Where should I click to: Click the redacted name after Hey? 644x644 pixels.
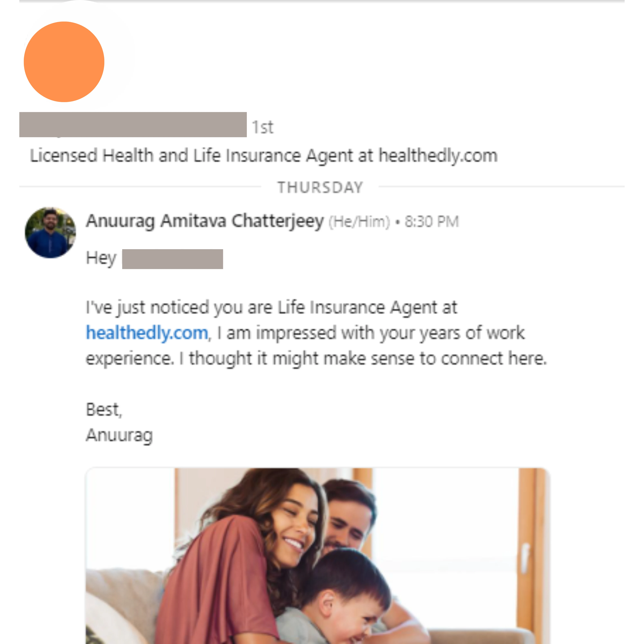coord(172,259)
